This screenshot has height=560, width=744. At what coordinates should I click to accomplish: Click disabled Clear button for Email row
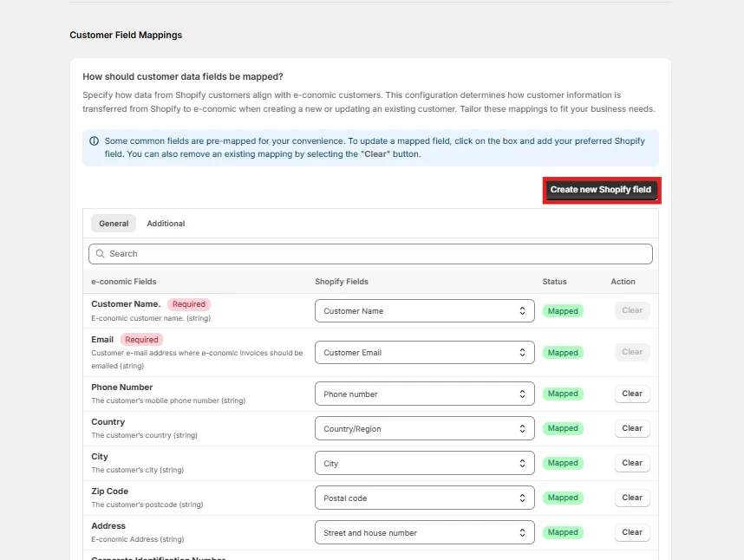pyautogui.click(x=632, y=352)
